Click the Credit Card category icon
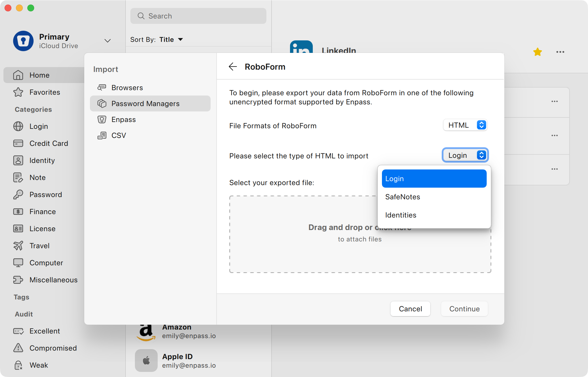The height and width of the screenshot is (377, 588). coord(18,143)
